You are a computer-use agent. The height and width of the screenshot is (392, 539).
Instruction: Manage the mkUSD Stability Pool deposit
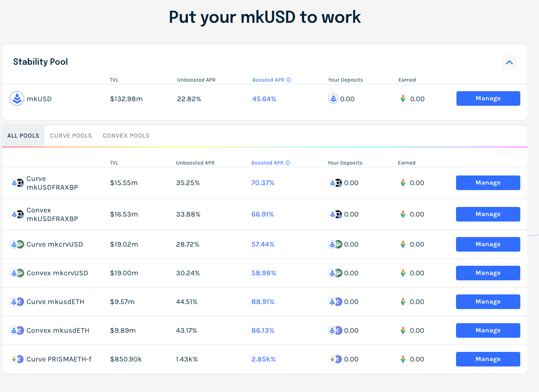point(488,98)
